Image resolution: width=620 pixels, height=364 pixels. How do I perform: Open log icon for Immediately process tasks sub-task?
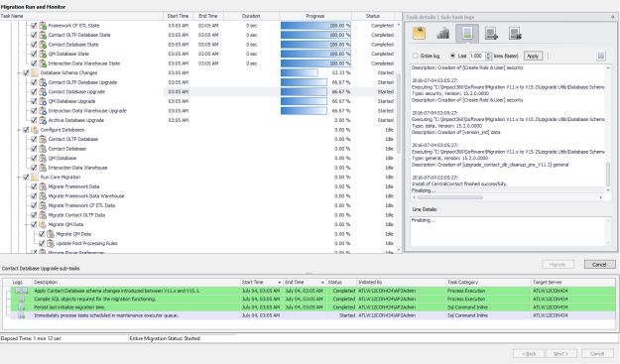(x=22, y=315)
